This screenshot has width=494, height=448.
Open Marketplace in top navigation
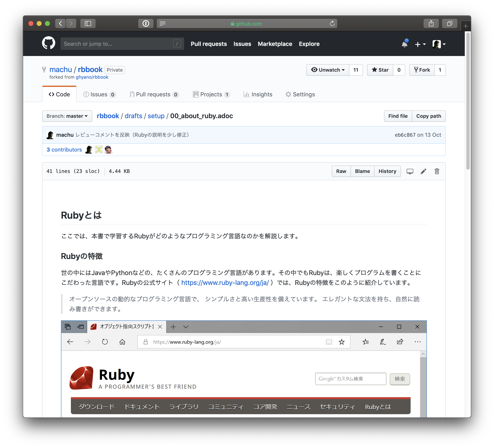(275, 44)
